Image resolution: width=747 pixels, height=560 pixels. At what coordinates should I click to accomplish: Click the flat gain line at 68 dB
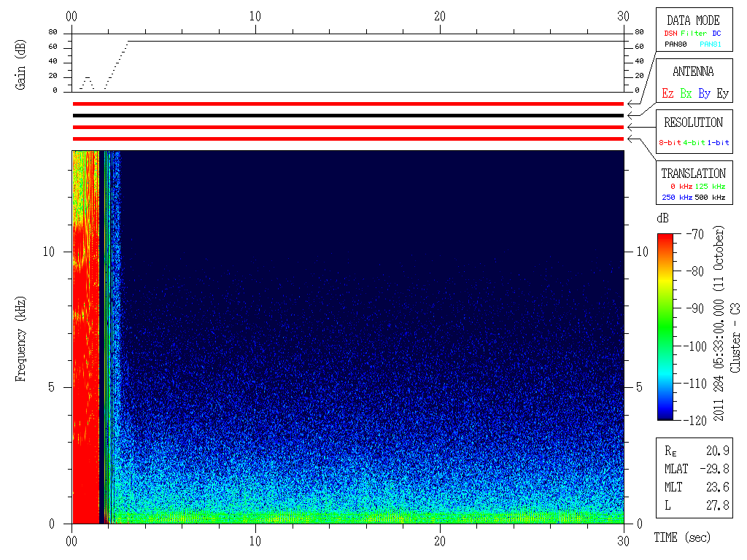tap(376, 42)
